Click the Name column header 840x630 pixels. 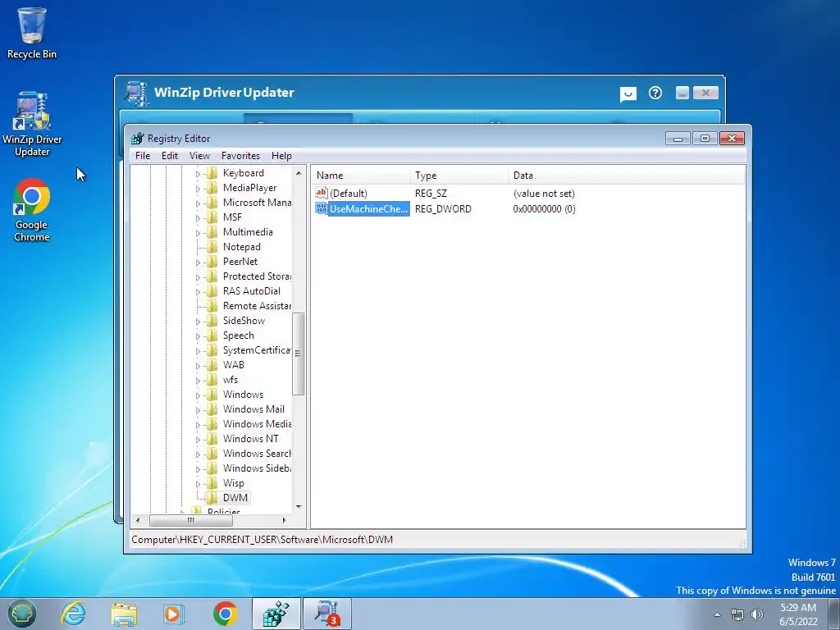(361, 176)
